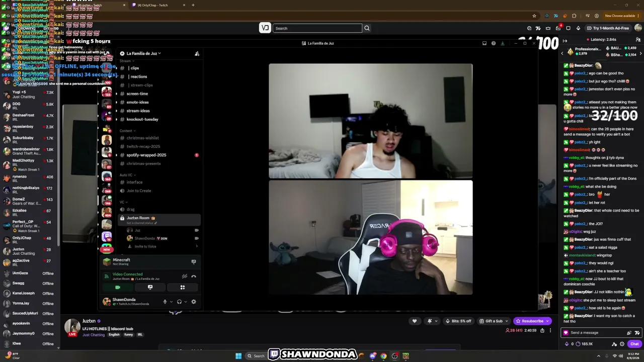The height and width of the screenshot is (362, 644).
Task: Open Chrome profile icon
Action: point(597,16)
